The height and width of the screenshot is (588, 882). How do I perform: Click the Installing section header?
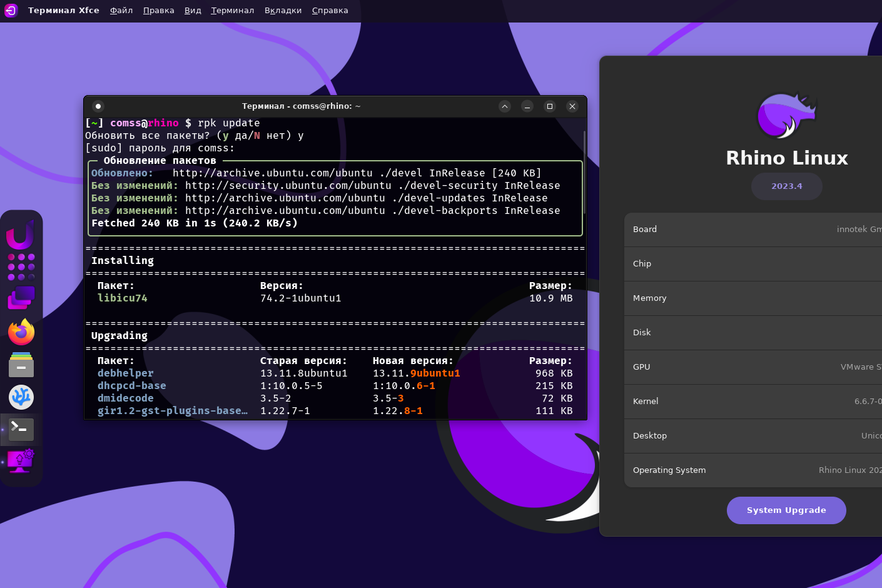tap(123, 261)
